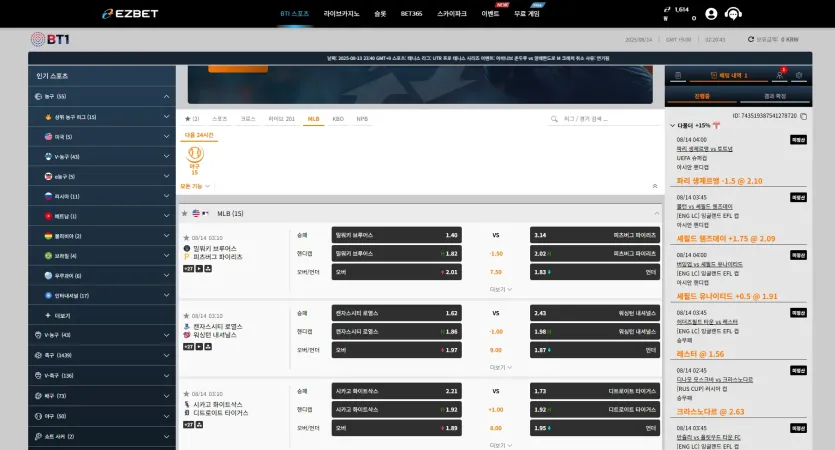Viewport: 835px width, 450px height.
Task: Expand the USA (5) basketball row
Action: click(102, 137)
